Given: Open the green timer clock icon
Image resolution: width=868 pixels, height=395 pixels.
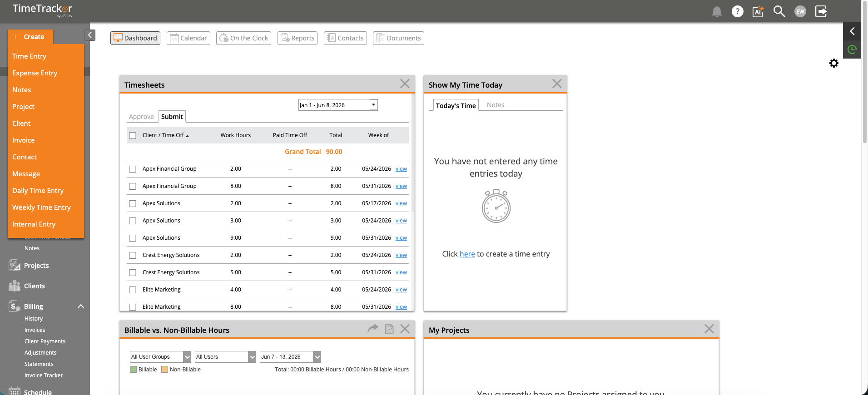Looking at the screenshot, I should (852, 49).
